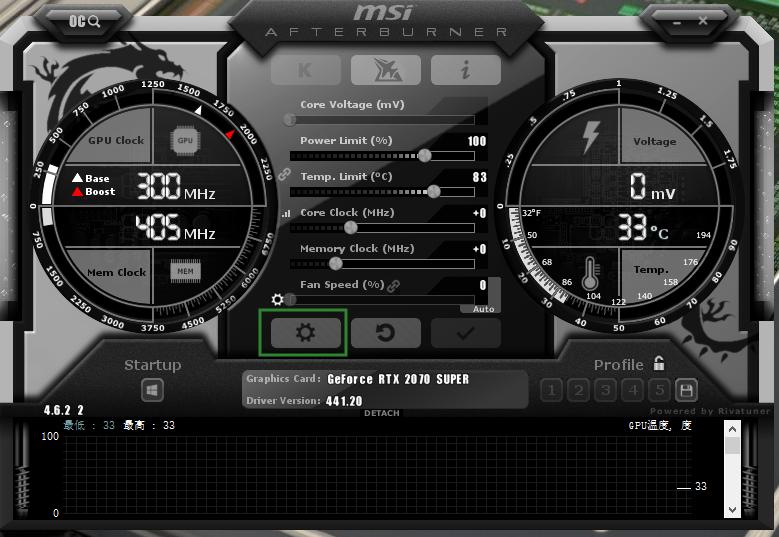This screenshot has width=779, height=537.
Task: Click the monitor graph scroll up arrow
Action: 732,428
